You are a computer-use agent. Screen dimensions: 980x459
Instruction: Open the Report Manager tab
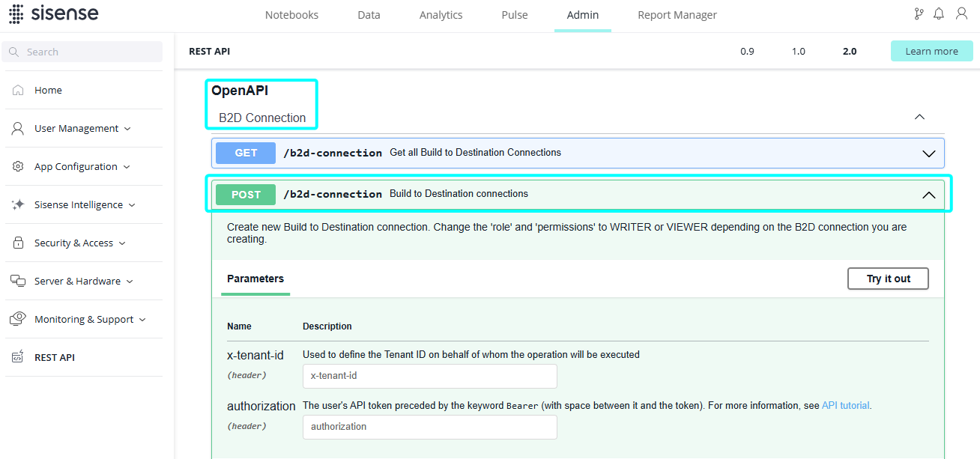(x=677, y=15)
